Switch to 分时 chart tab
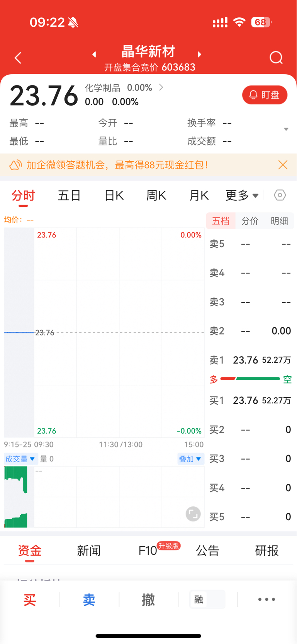Image resolution: width=297 pixels, height=644 pixels. [23, 196]
